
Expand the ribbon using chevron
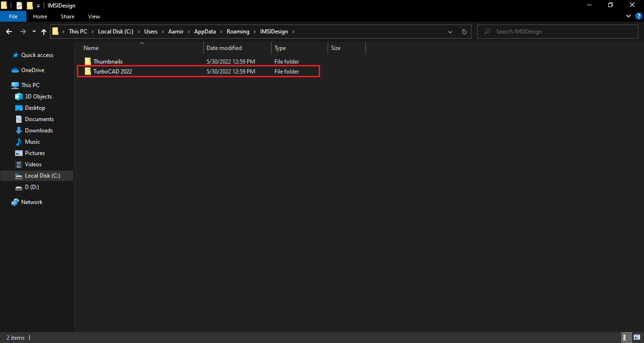[628, 16]
